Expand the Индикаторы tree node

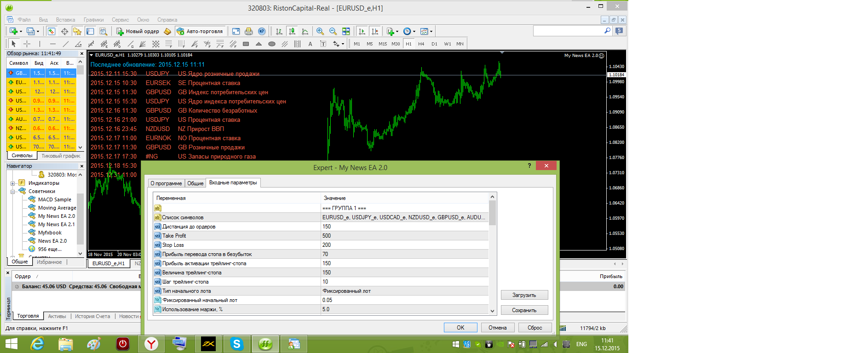[x=13, y=183]
